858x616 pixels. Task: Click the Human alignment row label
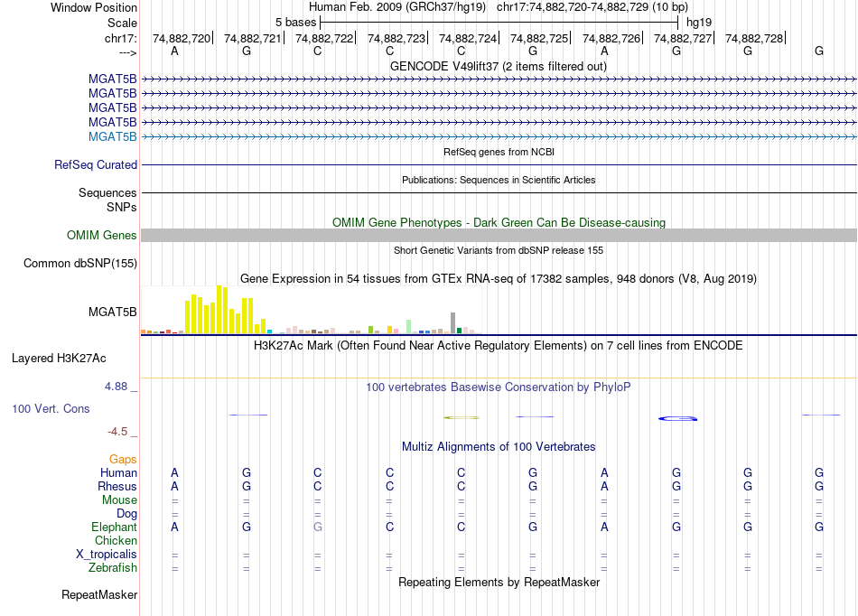[x=118, y=472]
